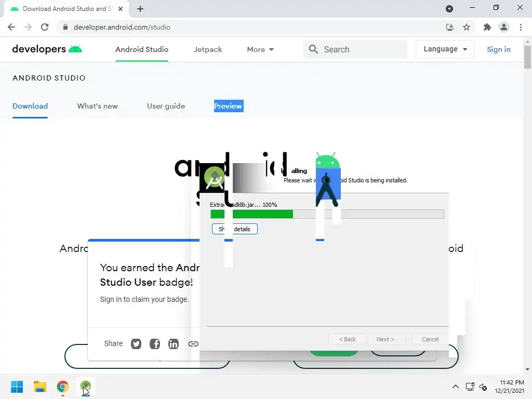Image resolution: width=532 pixels, height=399 pixels.
Task: Click the Android Studio installer window icon
Action: tap(214, 178)
